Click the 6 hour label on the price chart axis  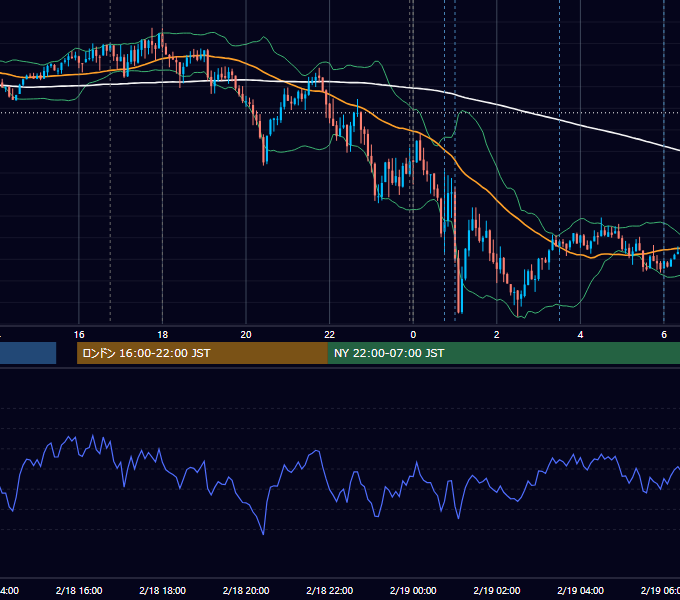[664, 335]
